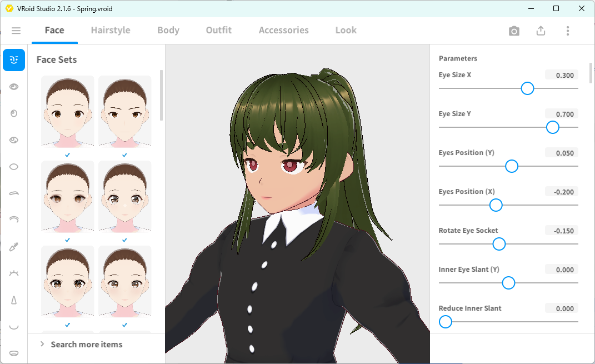Select the single eyebrow category icon
Image resolution: width=595 pixels, height=364 pixels.
pos(14,193)
